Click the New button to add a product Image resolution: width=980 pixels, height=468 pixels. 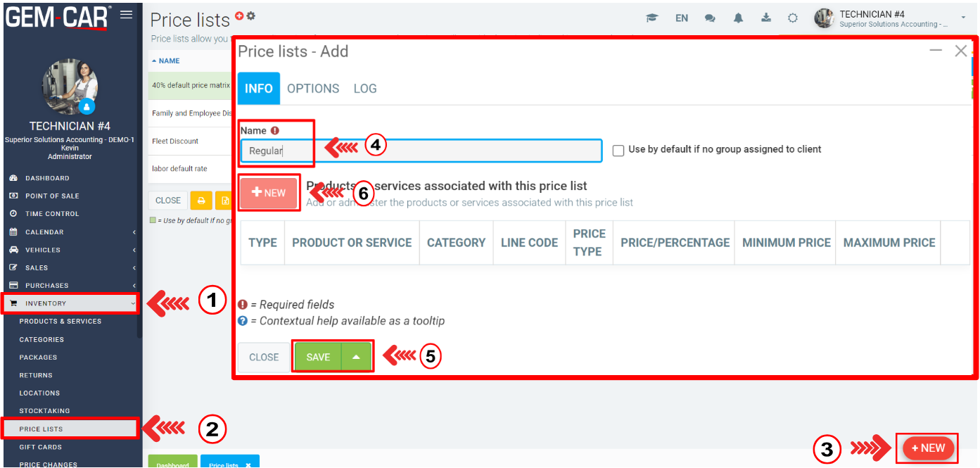pyautogui.click(x=269, y=193)
